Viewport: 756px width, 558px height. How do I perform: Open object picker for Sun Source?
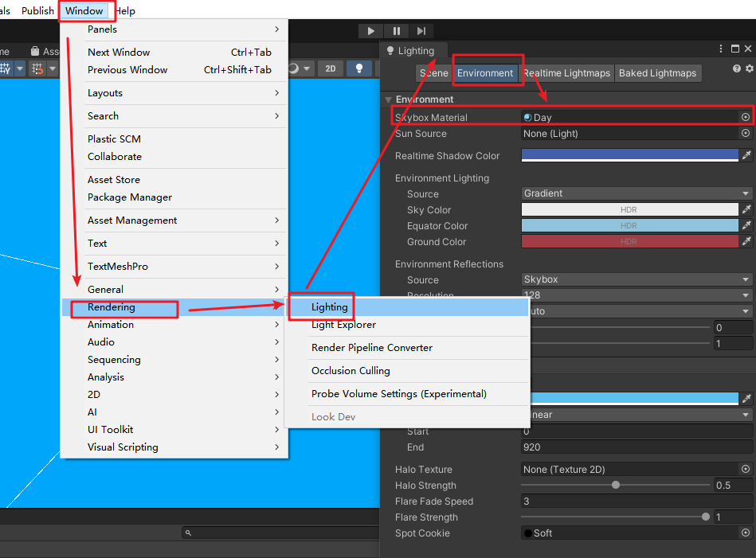tap(746, 134)
